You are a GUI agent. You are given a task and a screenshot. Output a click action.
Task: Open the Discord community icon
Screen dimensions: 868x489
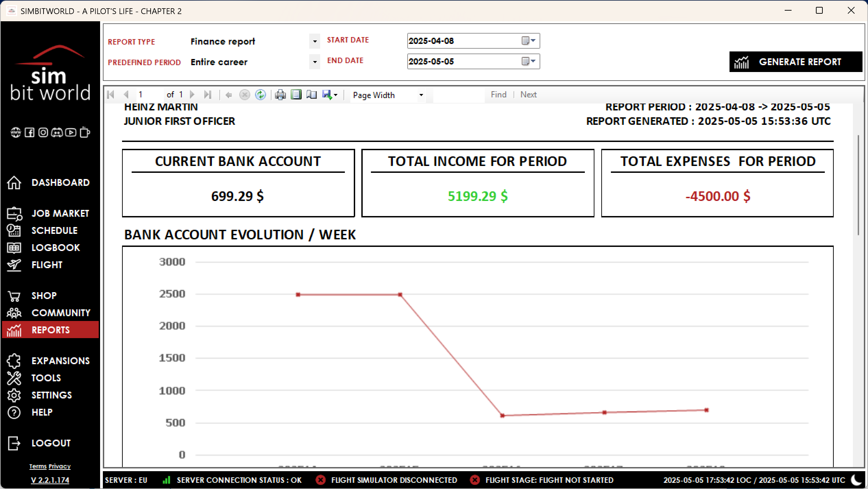pos(57,132)
